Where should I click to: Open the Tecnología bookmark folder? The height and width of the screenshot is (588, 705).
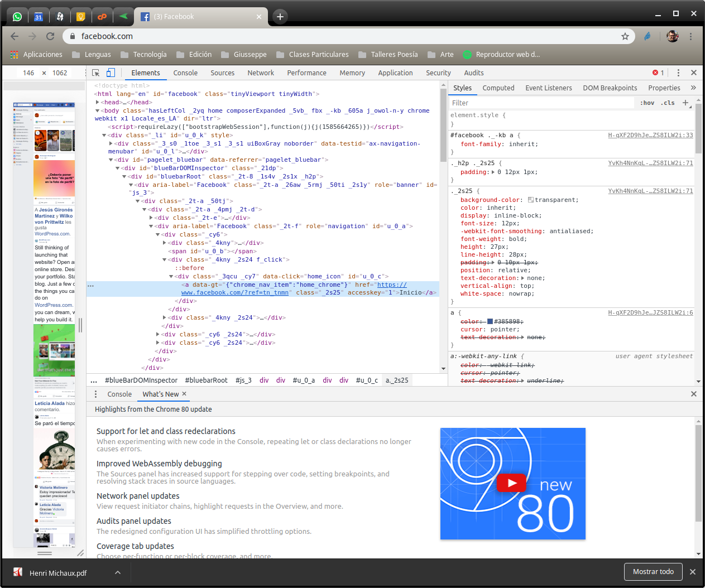click(143, 55)
